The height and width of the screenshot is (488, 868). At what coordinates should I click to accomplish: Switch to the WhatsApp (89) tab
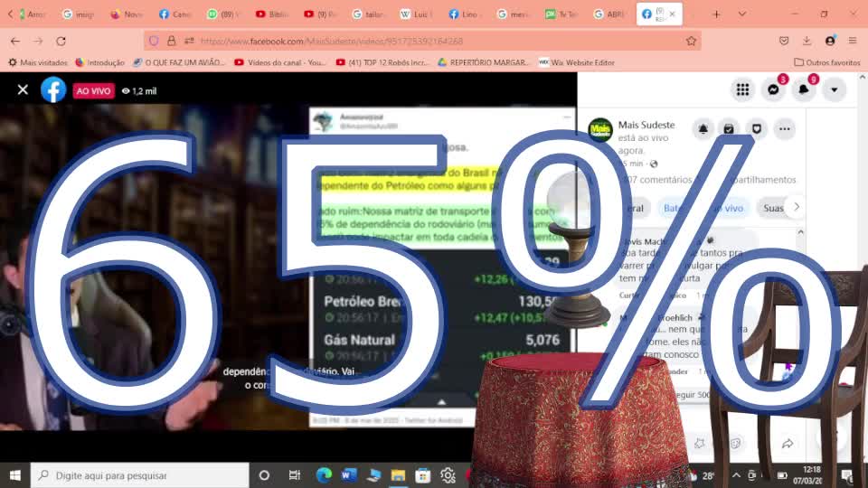pyautogui.click(x=223, y=14)
